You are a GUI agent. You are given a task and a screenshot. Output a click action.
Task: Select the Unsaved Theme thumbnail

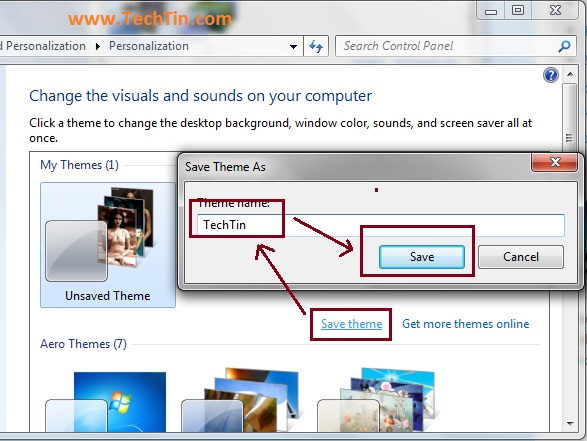tap(108, 245)
